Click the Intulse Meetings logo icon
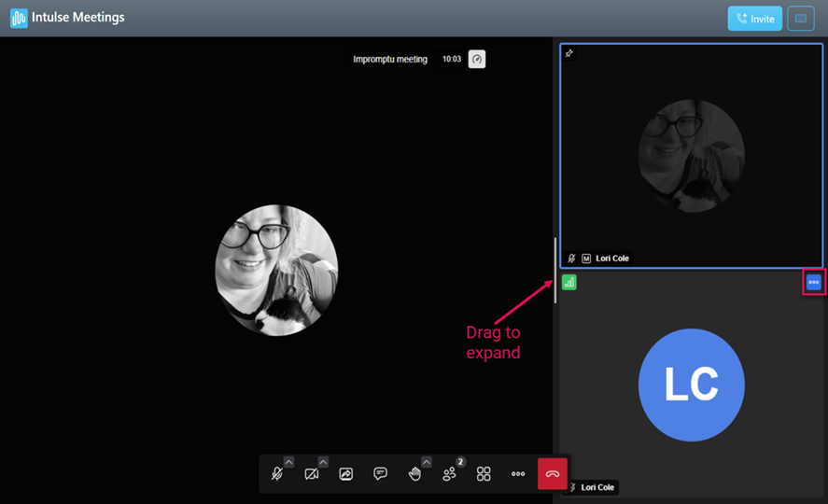The height and width of the screenshot is (504, 828). pyautogui.click(x=19, y=18)
